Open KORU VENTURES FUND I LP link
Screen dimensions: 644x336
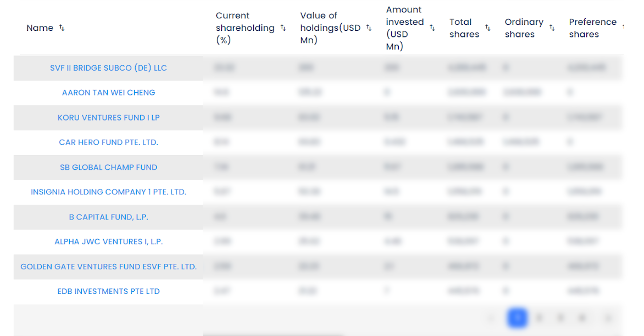coord(108,118)
